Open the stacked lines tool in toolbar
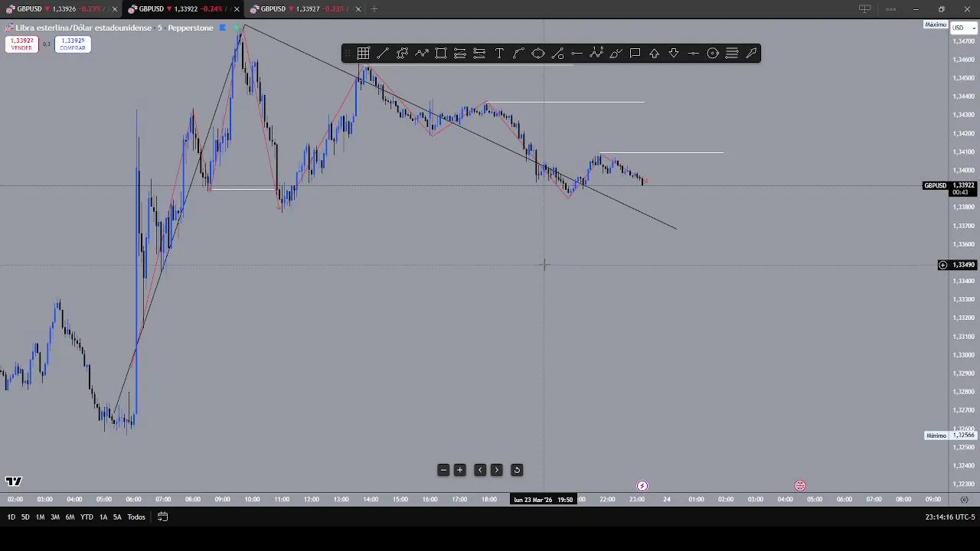The height and width of the screenshot is (551, 980). (x=732, y=53)
